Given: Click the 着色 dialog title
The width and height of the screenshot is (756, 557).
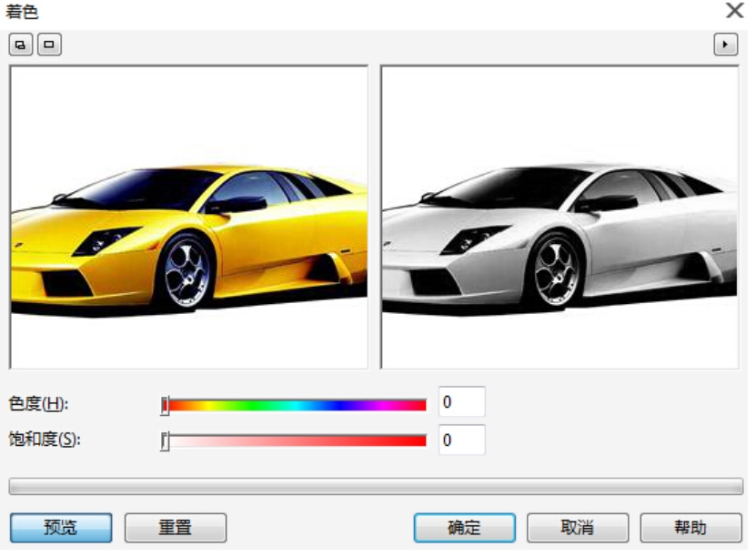Looking at the screenshot, I should (22, 12).
